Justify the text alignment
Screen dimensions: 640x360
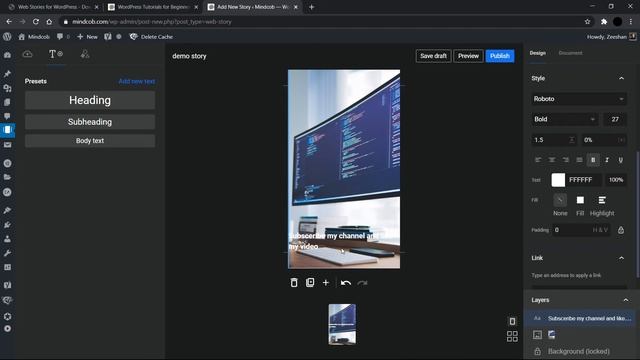coord(579,160)
